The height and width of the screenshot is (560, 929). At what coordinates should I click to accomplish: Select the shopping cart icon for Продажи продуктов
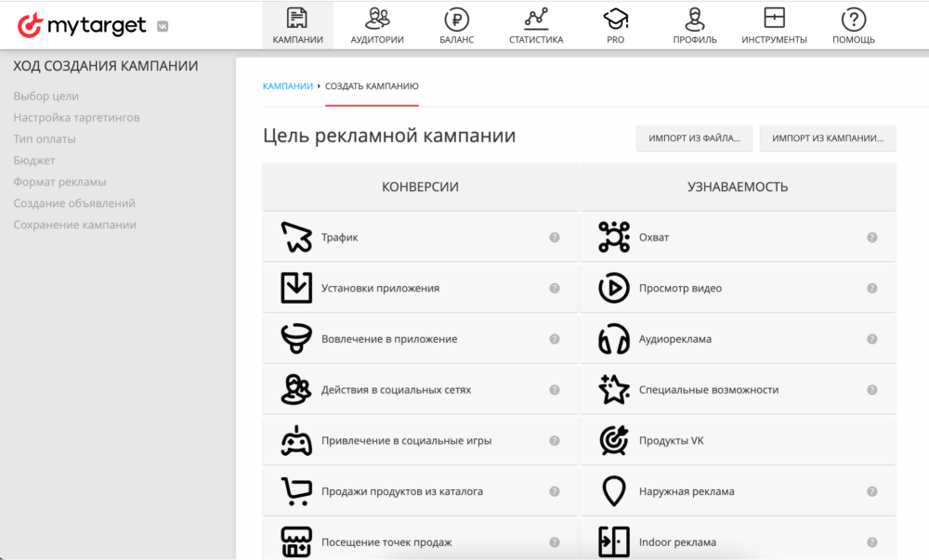(297, 491)
